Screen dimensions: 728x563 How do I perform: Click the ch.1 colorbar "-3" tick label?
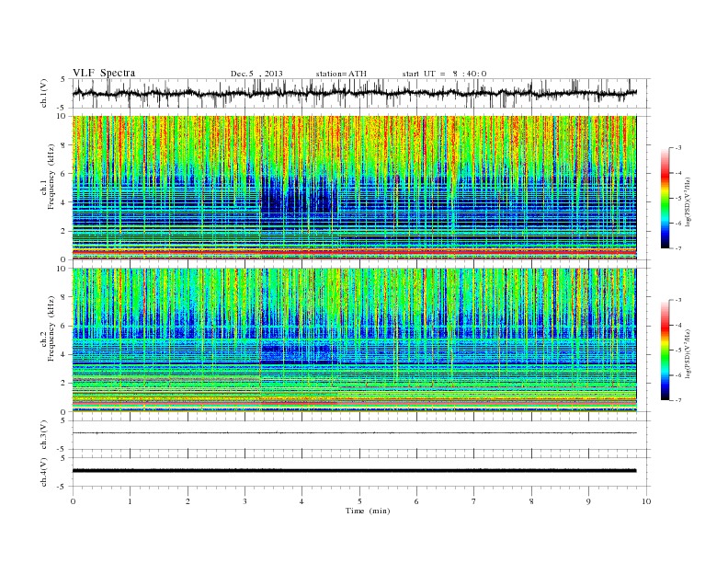[x=678, y=148]
